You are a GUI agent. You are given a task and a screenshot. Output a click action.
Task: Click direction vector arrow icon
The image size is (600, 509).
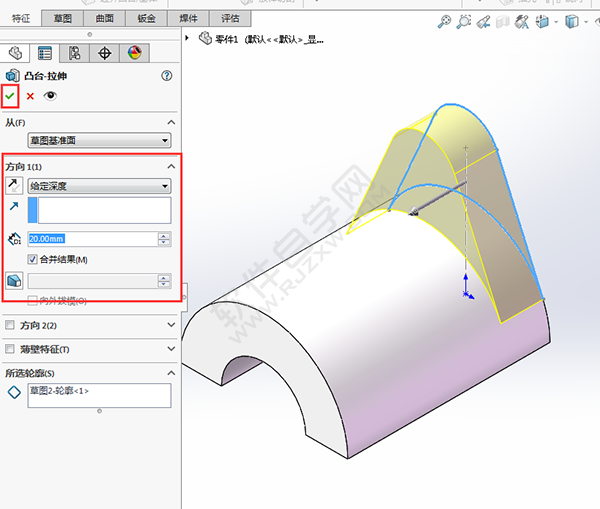pos(14,206)
